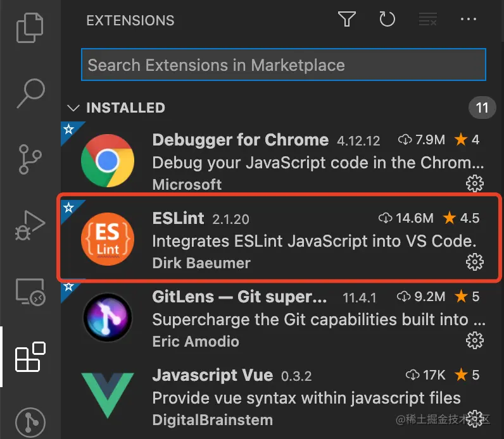Screen dimensions: 504x439
Task: Open the Search view in activity bar
Action: click(x=31, y=93)
